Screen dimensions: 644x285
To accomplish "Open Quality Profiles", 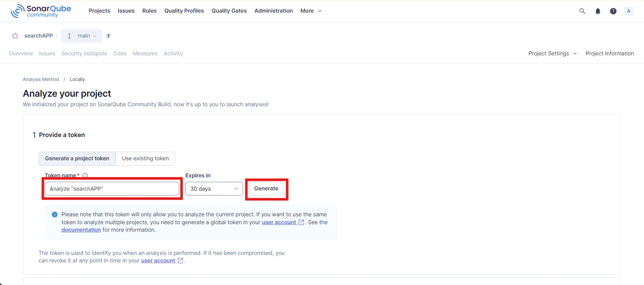I will point(184,11).
